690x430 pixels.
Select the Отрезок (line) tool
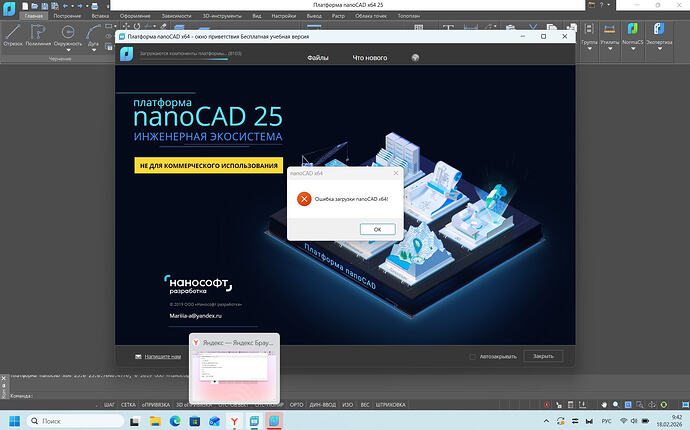tap(14, 36)
